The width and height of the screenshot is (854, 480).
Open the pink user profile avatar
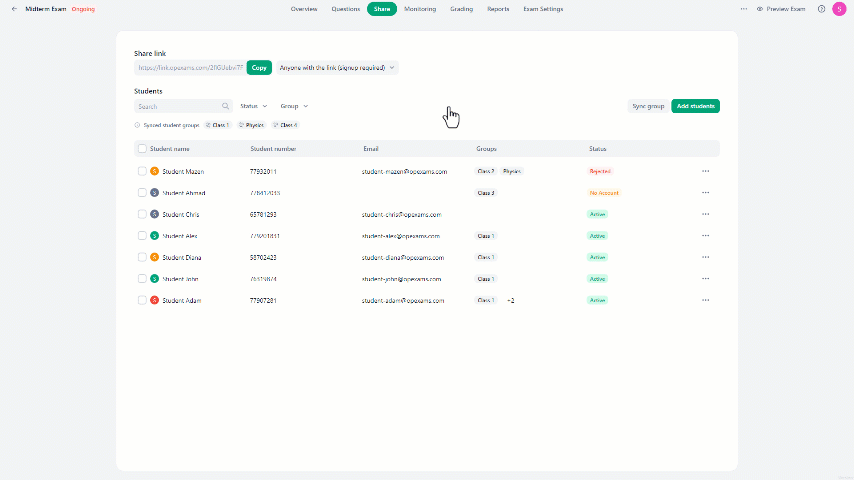(x=839, y=9)
